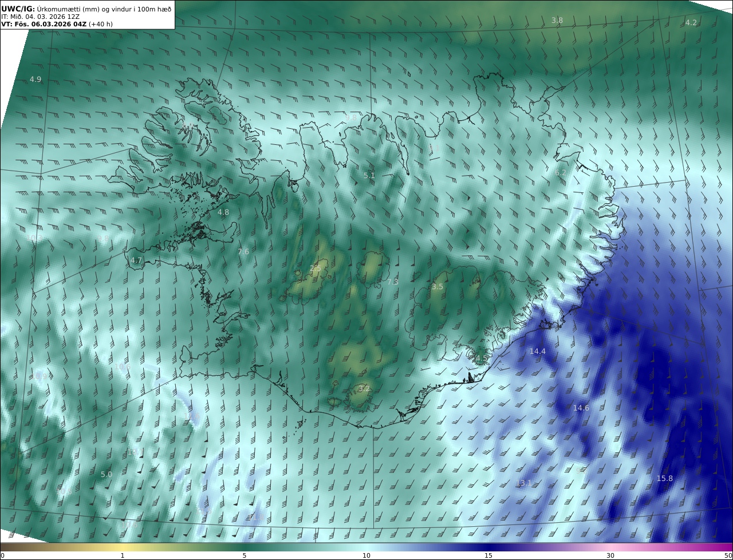Click the 'IT: Mið. 04. 03. 2026 12Z' line
Image resolution: width=733 pixels, height=560 pixels.
pos(40,17)
